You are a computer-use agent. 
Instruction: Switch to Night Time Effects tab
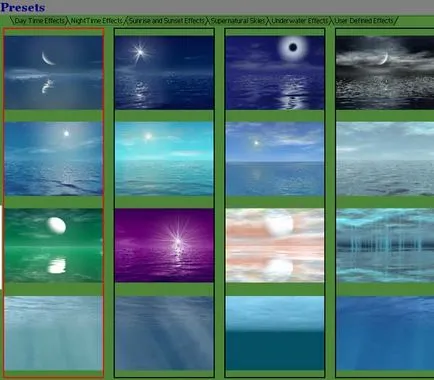tap(97, 21)
